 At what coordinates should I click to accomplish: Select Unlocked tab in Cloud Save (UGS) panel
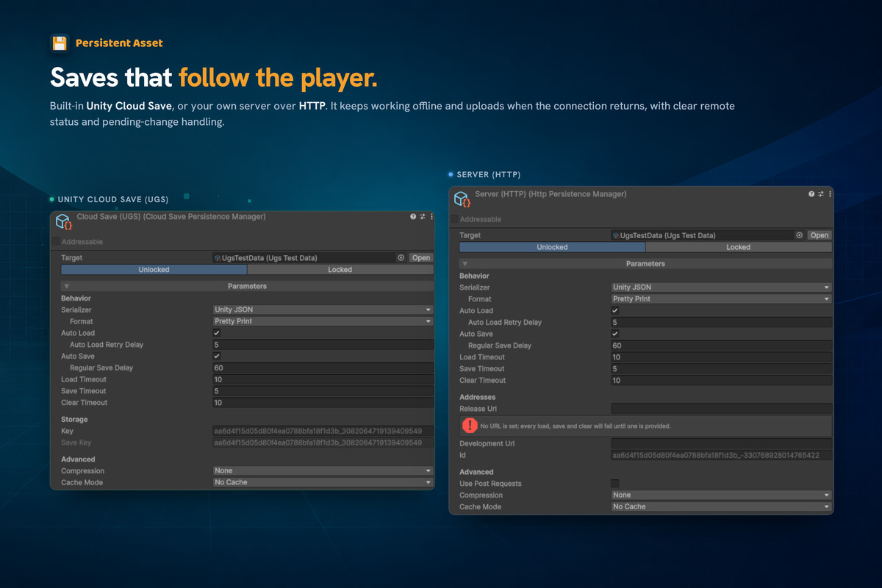[x=154, y=270]
